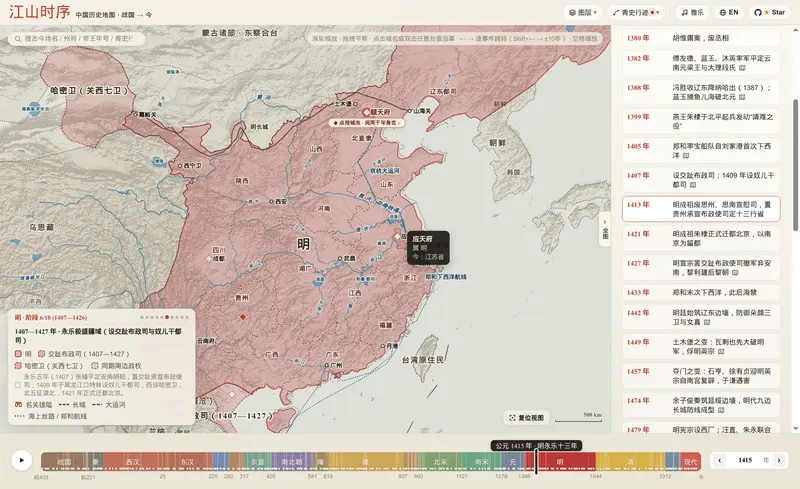Click the black 1415 timeline playhead
Screen dimensions: 800x489
pyautogui.click(x=536, y=461)
